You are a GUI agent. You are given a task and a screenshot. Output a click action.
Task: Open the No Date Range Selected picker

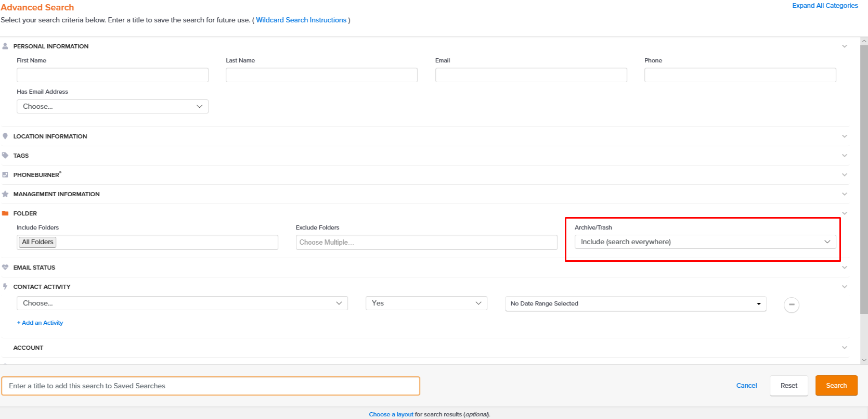[x=636, y=304]
